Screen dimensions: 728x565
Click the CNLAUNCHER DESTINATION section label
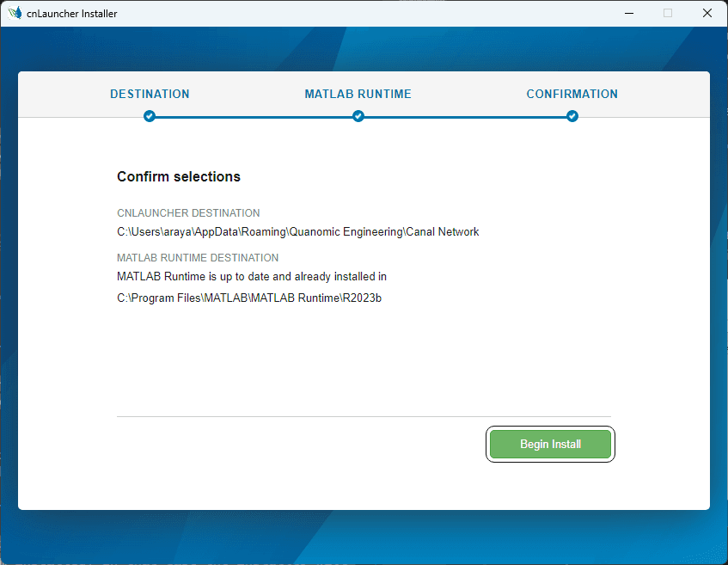(188, 212)
